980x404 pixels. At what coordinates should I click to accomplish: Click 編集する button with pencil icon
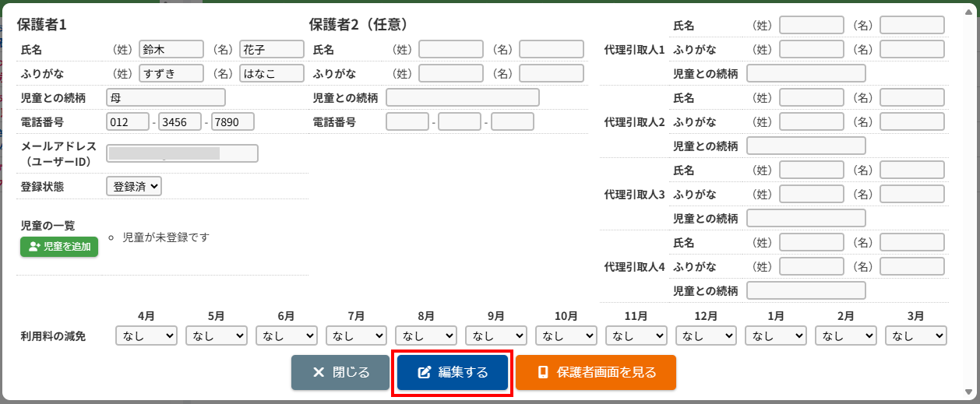coord(453,373)
